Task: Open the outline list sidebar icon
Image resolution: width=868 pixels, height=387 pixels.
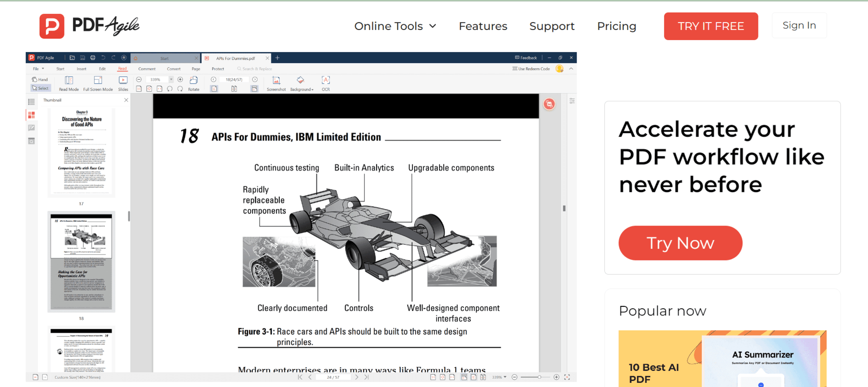Action: coord(31,102)
